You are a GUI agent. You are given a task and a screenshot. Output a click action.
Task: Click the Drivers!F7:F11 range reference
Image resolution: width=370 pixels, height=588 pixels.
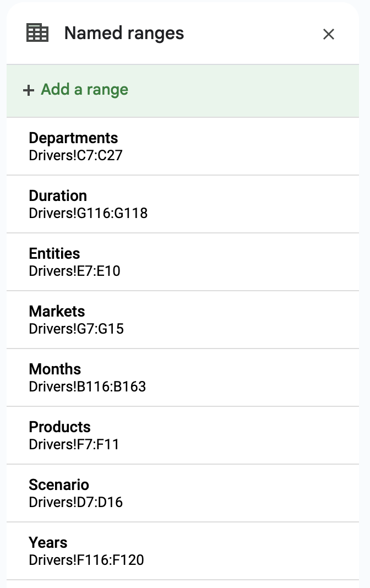tap(74, 444)
